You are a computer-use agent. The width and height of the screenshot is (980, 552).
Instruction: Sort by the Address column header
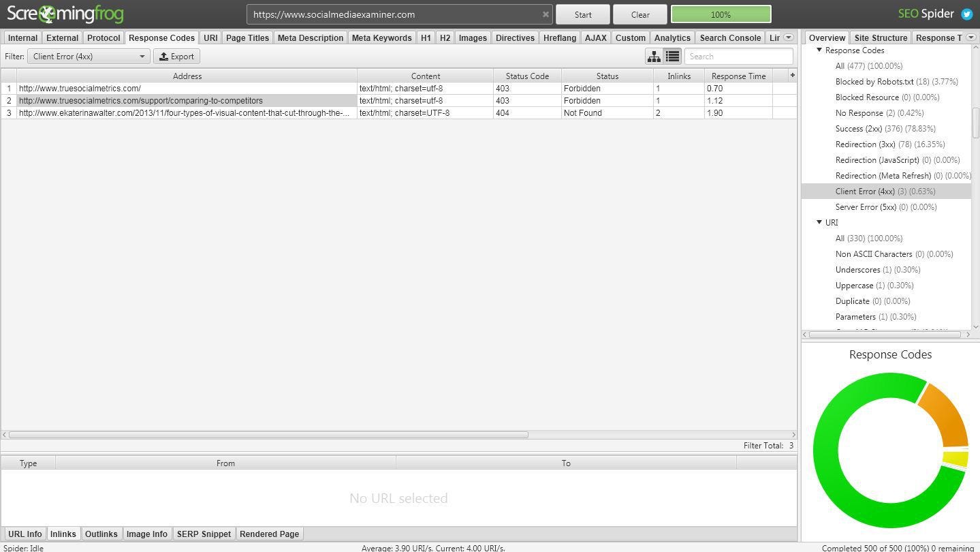pyautogui.click(x=187, y=76)
